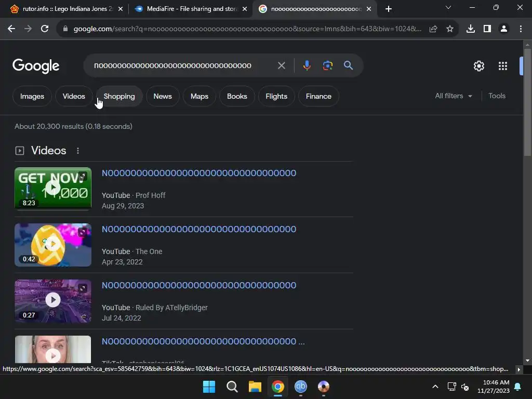Viewport: 532px width, 399px height.
Task: Open the taskbar clock and date
Action: click(x=494, y=387)
